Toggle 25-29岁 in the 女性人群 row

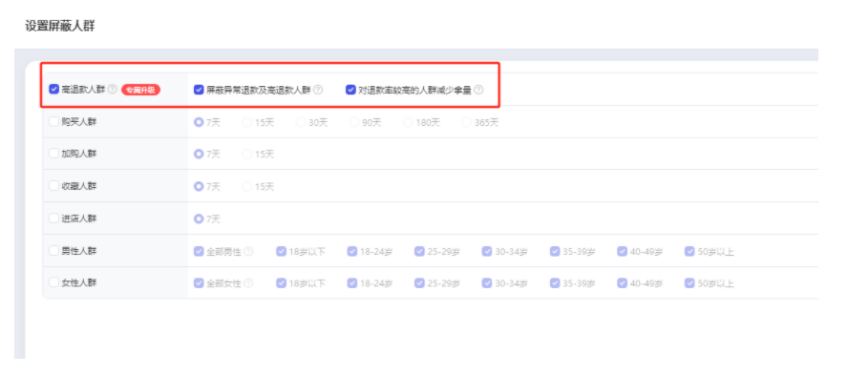click(419, 283)
